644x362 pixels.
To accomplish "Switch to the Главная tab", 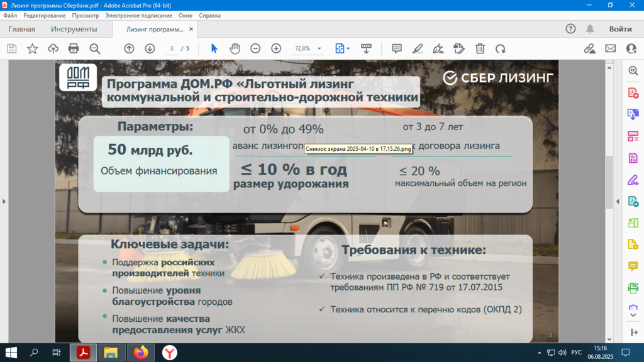I will pos(22,29).
